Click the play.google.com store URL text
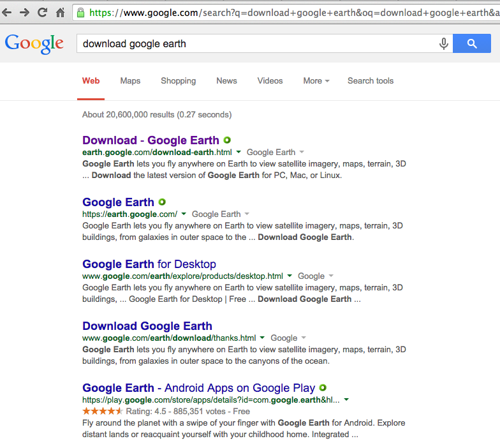Viewport: 500px width, 448px height. [x=210, y=400]
